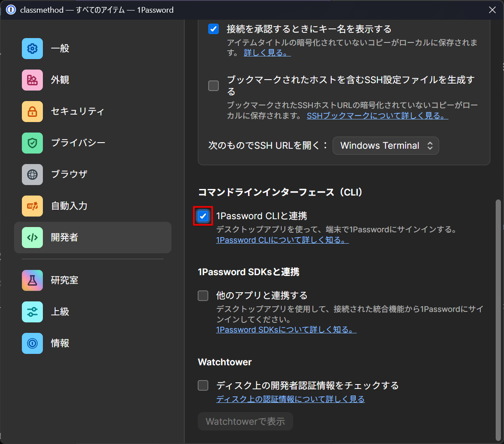Click the SSHブックマークについて詳しく見る link
The width and height of the screenshot is (504, 444).
pos(377,116)
